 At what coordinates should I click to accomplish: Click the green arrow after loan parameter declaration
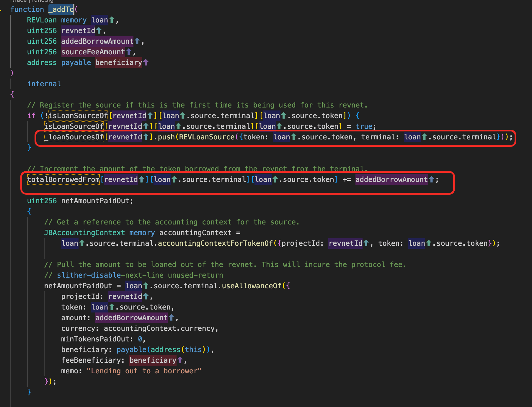[112, 20]
